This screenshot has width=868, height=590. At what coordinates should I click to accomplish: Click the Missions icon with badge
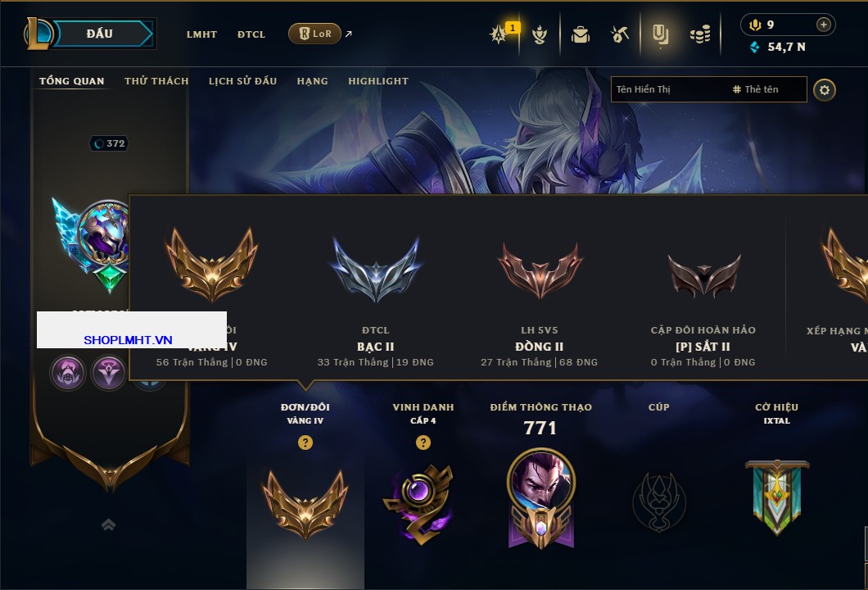[x=500, y=34]
